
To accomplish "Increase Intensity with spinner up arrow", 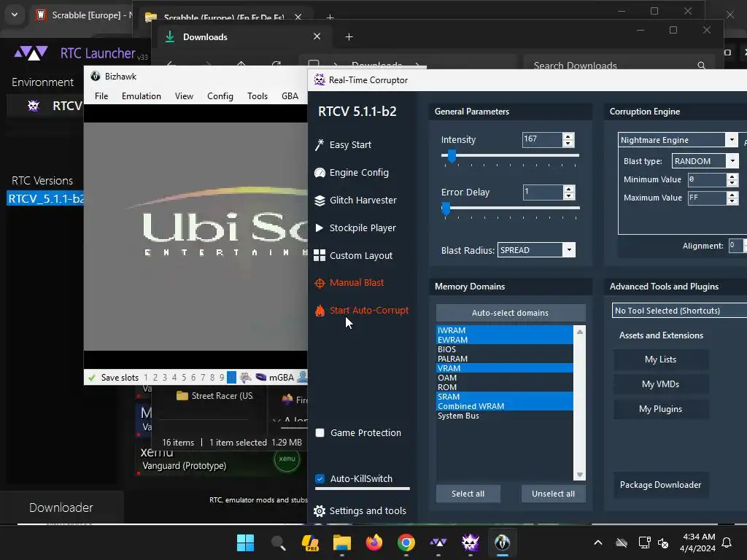I will 568,136.
